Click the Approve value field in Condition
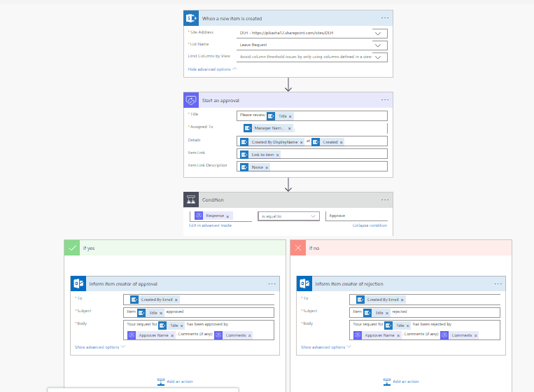 356,216
